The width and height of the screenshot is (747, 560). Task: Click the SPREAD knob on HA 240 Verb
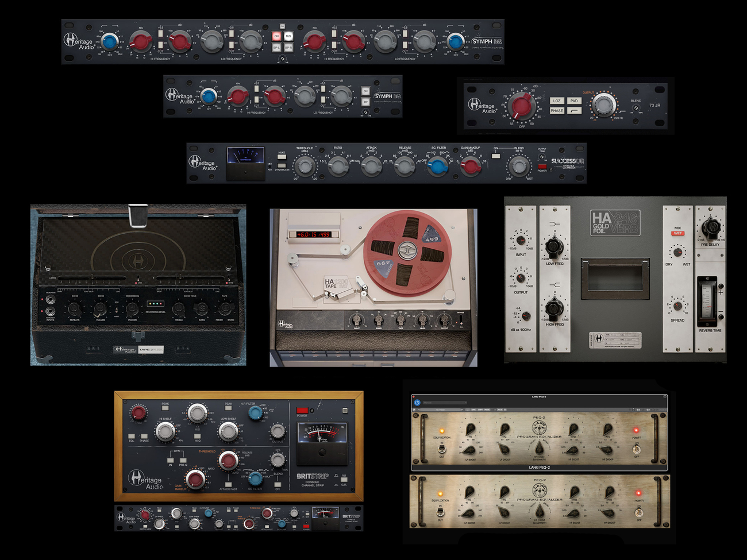tap(677, 306)
